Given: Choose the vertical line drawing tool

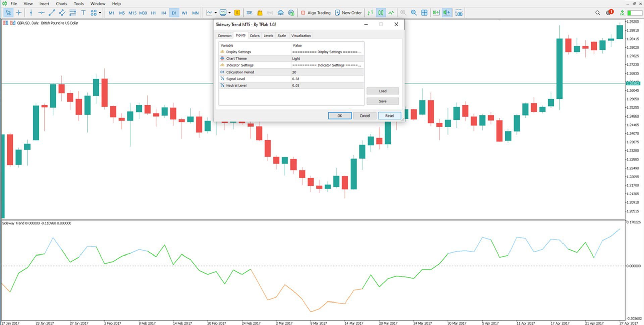Looking at the screenshot, I should (x=31, y=13).
